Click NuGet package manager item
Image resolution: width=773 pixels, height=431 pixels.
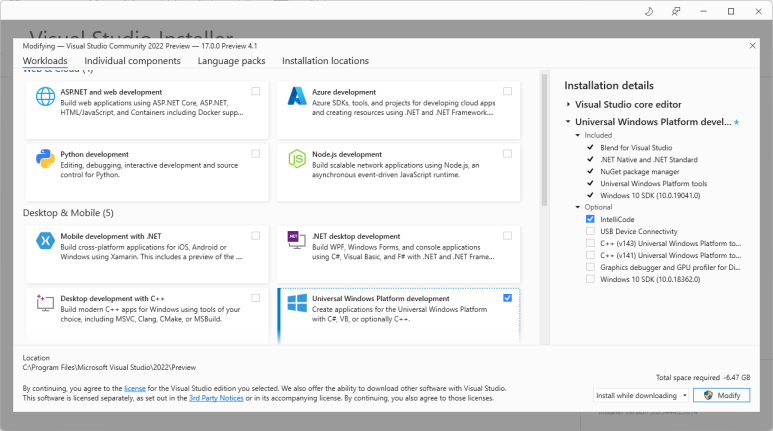point(639,172)
